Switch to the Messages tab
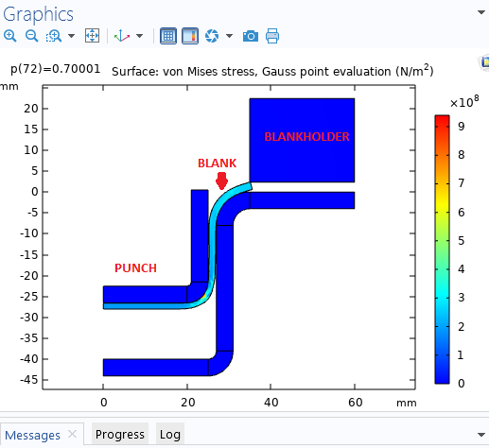The width and height of the screenshot is (489, 448). 32,435
